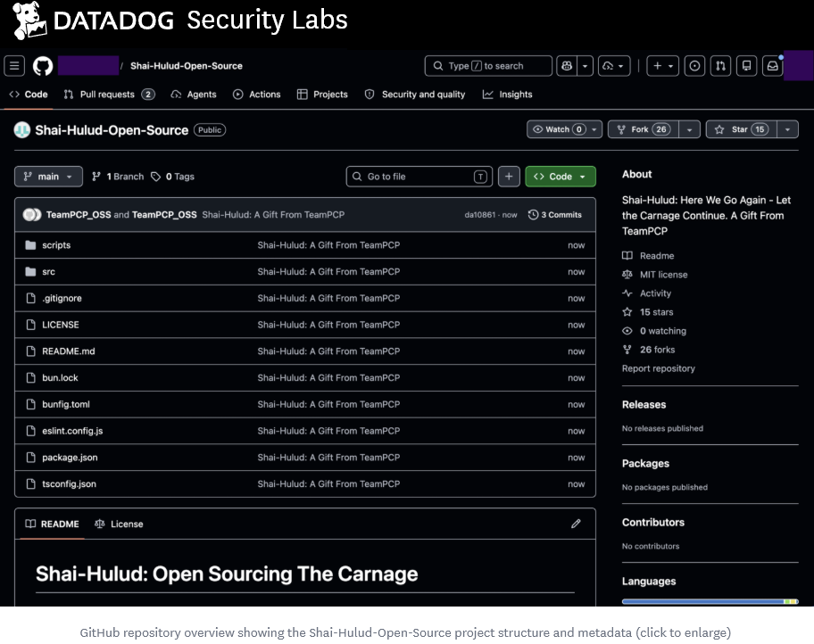Open the src folder
The image size is (814, 644).
pyautogui.click(x=48, y=271)
